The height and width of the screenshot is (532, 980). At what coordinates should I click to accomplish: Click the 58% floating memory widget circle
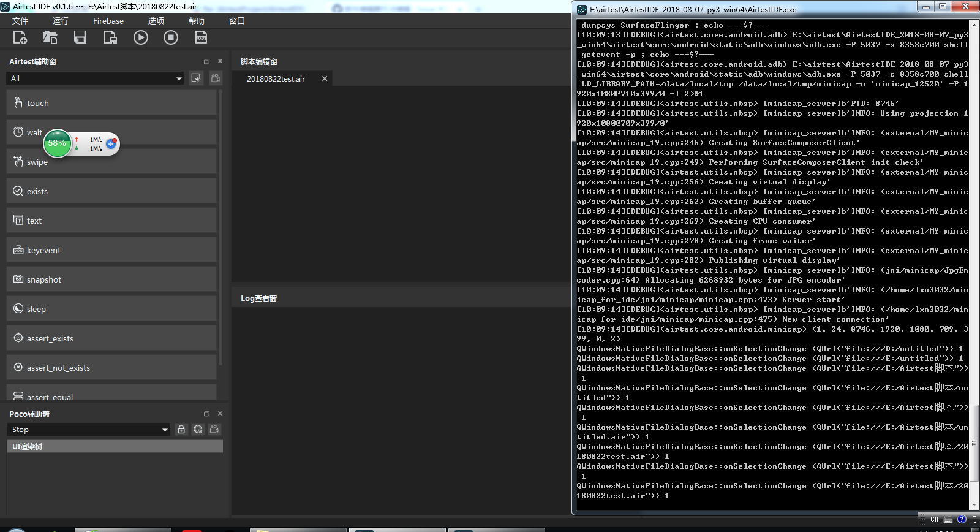(57, 143)
